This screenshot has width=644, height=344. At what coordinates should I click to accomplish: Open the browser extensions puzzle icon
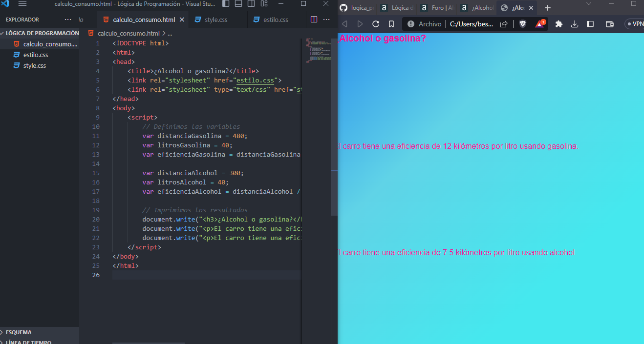[x=559, y=24]
